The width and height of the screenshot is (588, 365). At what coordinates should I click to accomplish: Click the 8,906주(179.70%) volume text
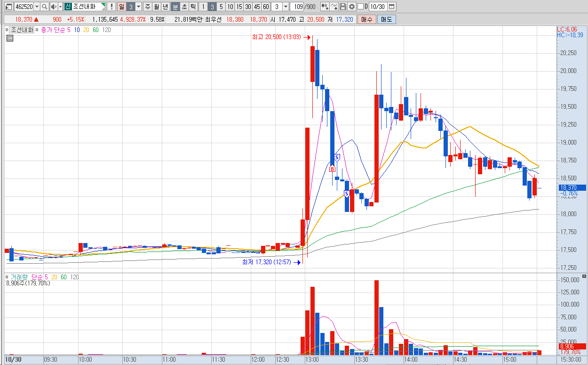pos(28,283)
